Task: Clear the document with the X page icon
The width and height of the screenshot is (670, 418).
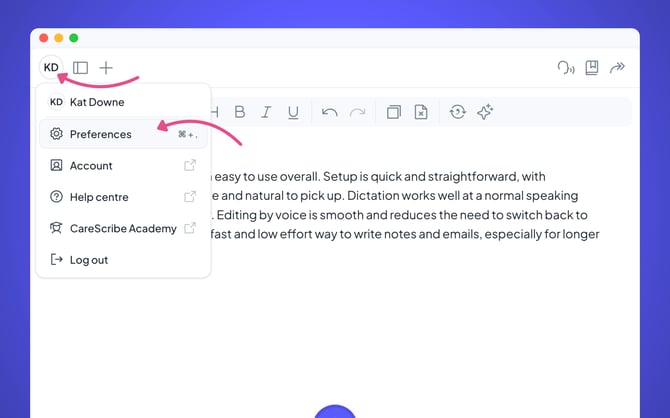Action: (421, 112)
